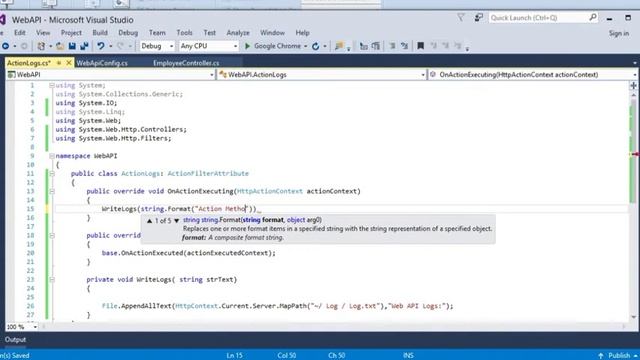The image size is (640, 360).
Task: Open the Help menu
Action: coord(302,33)
